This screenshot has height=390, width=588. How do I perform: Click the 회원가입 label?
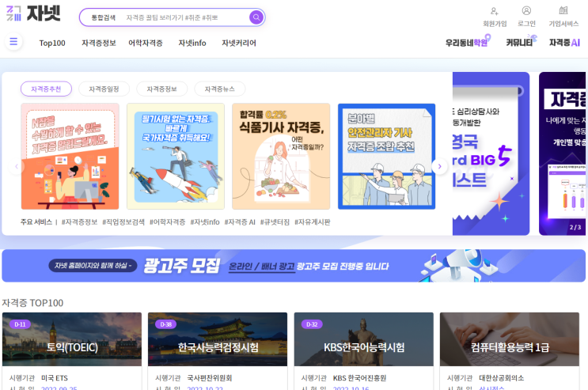(x=495, y=24)
